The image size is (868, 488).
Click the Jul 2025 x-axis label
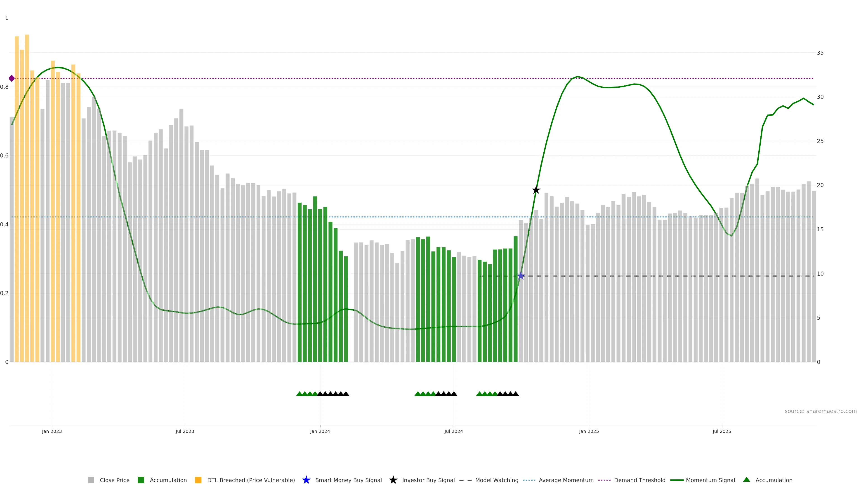point(722,432)
